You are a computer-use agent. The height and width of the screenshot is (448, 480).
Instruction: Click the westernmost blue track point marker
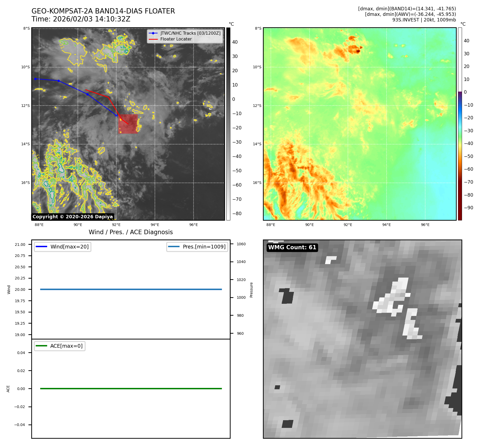tap(35, 79)
